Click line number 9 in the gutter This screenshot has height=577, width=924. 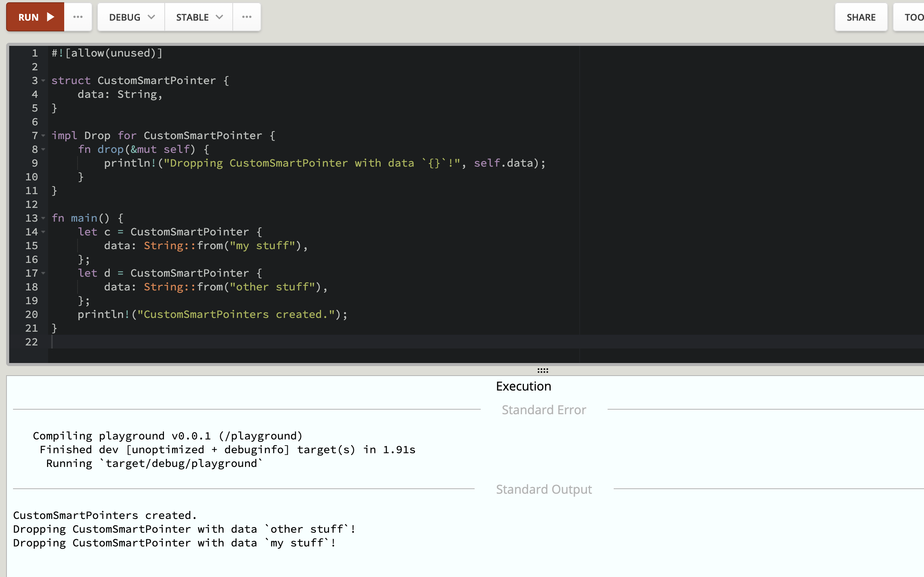coord(34,163)
